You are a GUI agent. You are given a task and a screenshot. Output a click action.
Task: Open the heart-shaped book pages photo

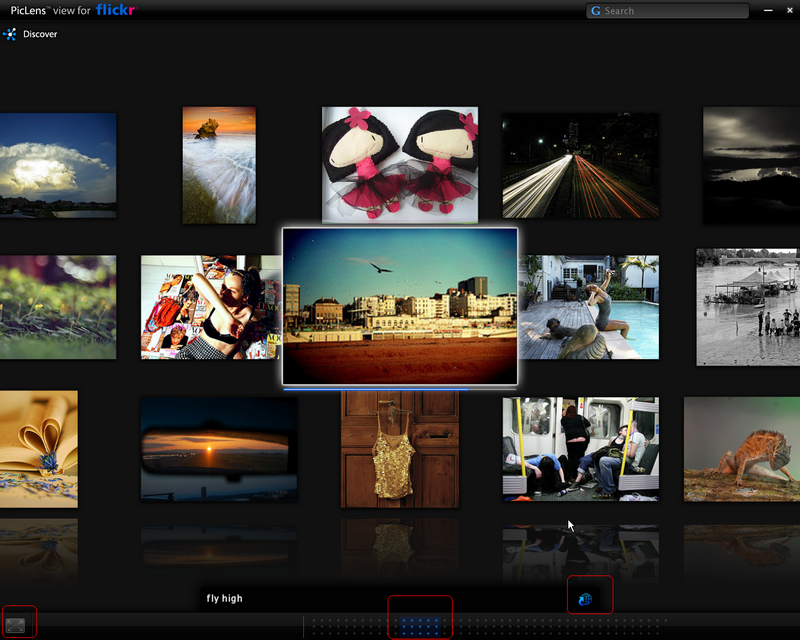[38, 449]
